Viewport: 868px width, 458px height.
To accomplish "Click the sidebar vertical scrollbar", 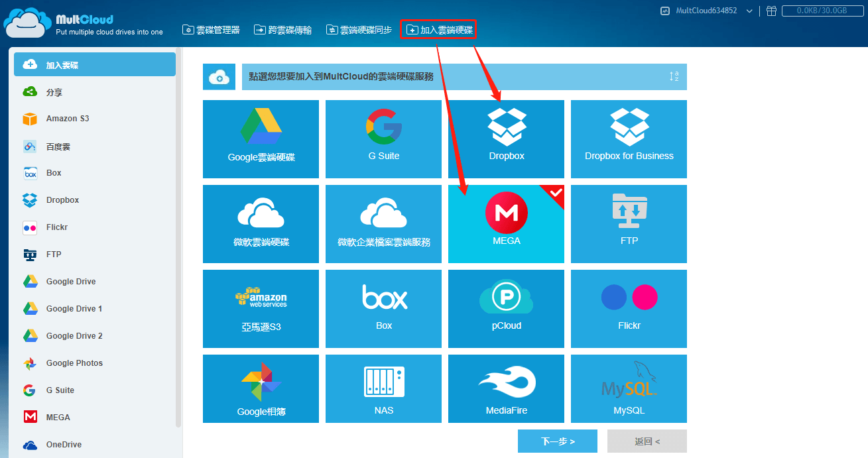I will coord(178,239).
